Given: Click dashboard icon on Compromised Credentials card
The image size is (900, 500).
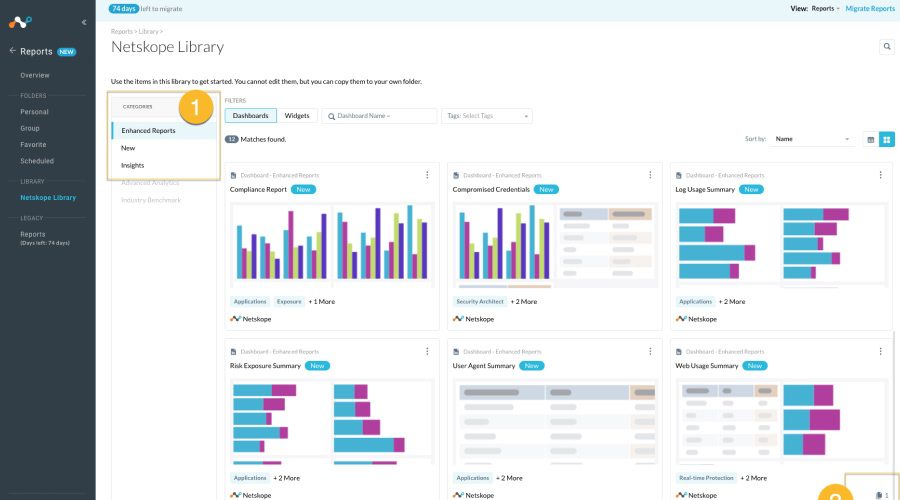Looking at the screenshot, I should coord(456,175).
